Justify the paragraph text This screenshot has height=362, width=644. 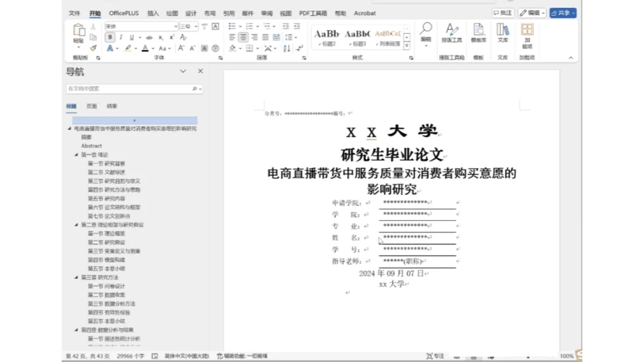click(x=265, y=38)
